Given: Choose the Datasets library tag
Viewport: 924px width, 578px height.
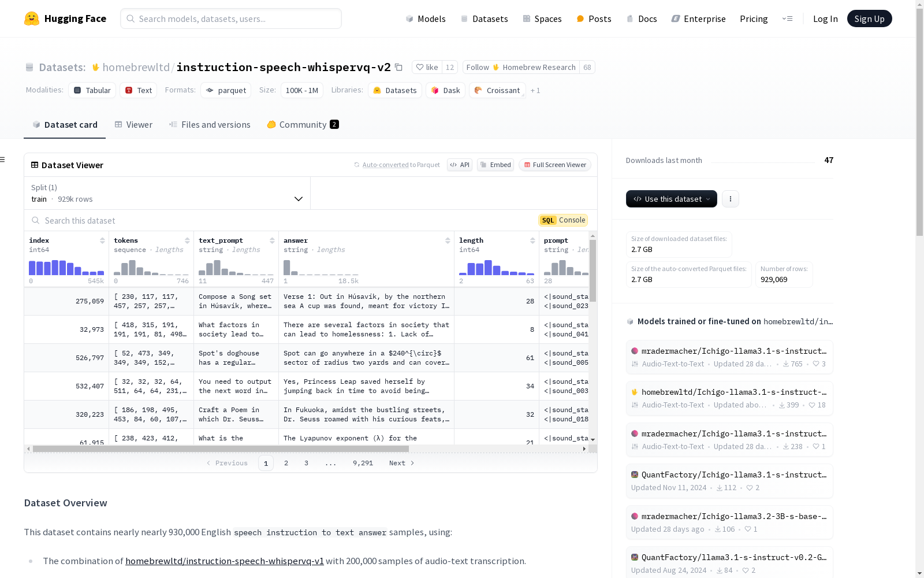Looking at the screenshot, I should tap(395, 90).
